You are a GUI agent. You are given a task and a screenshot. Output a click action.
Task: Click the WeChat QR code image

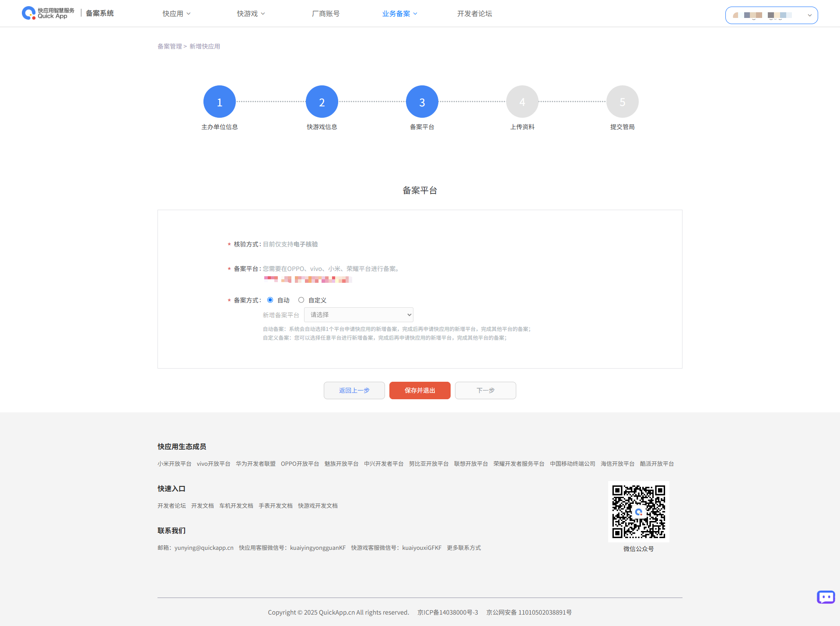coord(638,511)
